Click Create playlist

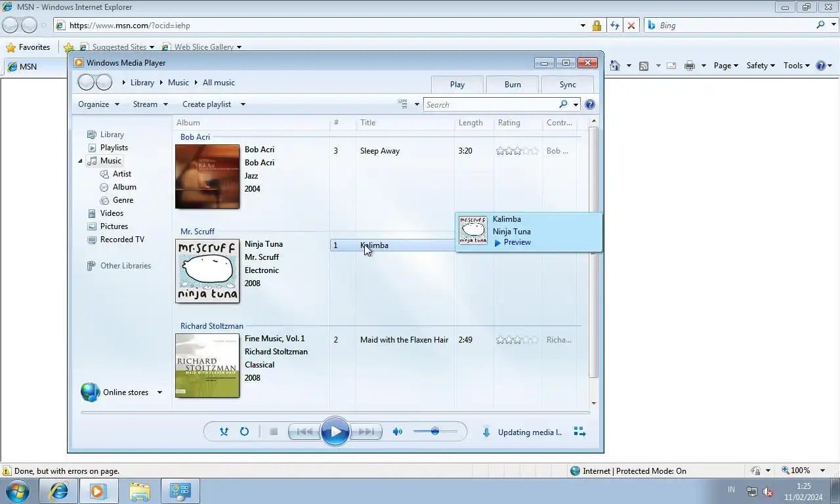[207, 104]
